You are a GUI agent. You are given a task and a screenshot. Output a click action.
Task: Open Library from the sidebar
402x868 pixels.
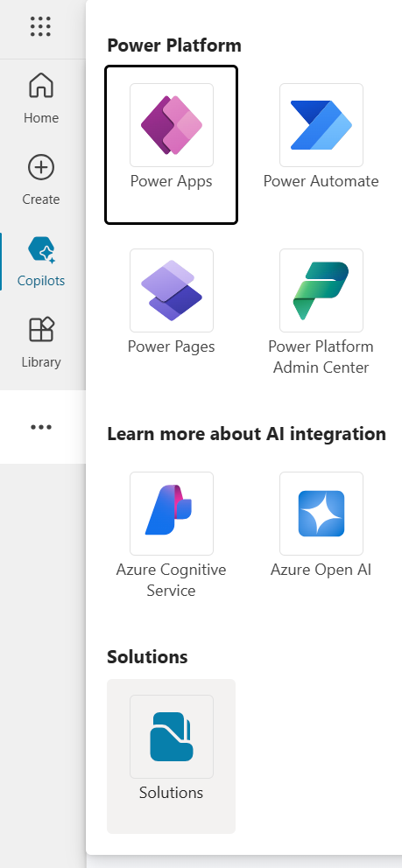(41, 343)
